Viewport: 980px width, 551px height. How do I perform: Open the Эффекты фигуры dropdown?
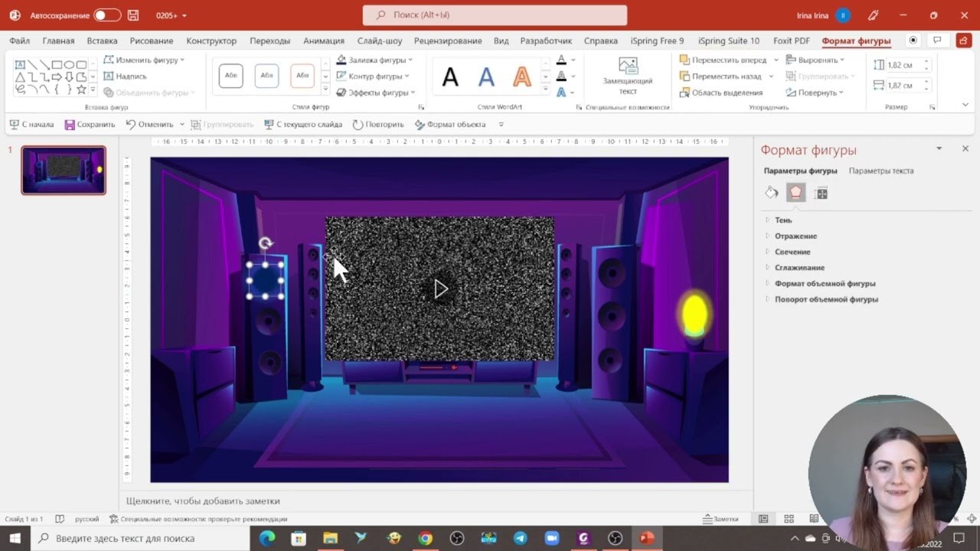(375, 93)
